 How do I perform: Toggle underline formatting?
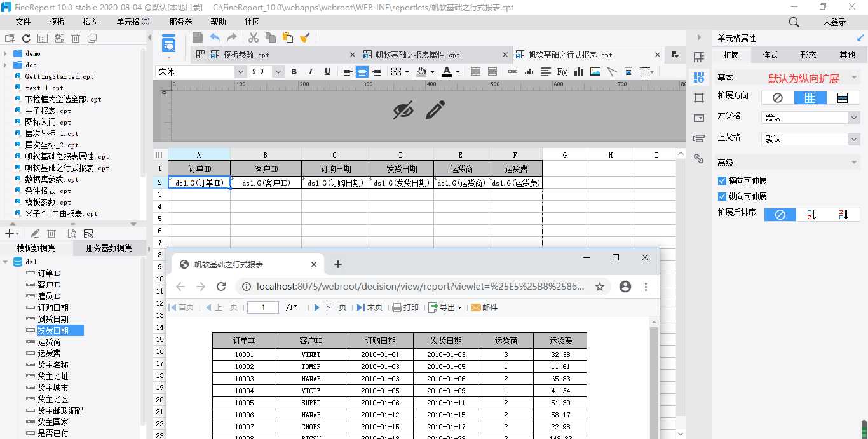(327, 72)
